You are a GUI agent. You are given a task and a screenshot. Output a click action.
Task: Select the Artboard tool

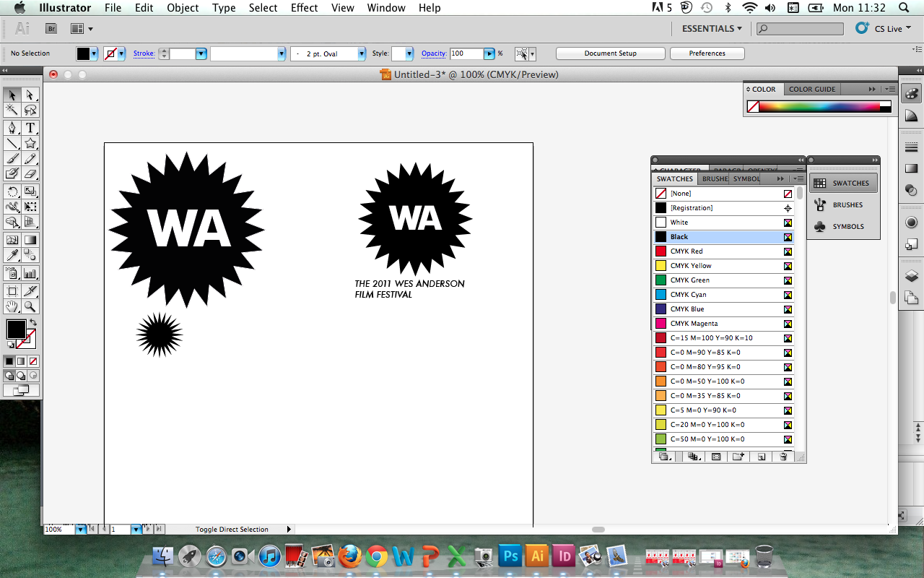pos(12,291)
